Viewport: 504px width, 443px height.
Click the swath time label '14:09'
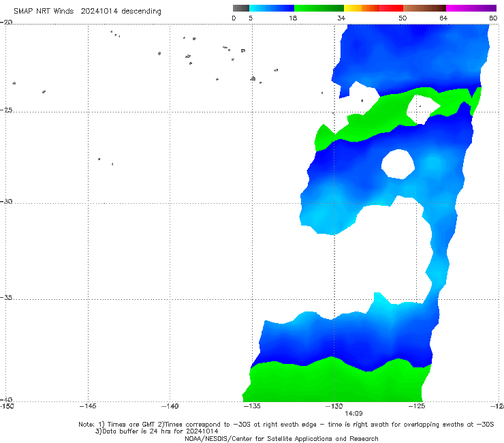[x=353, y=414]
